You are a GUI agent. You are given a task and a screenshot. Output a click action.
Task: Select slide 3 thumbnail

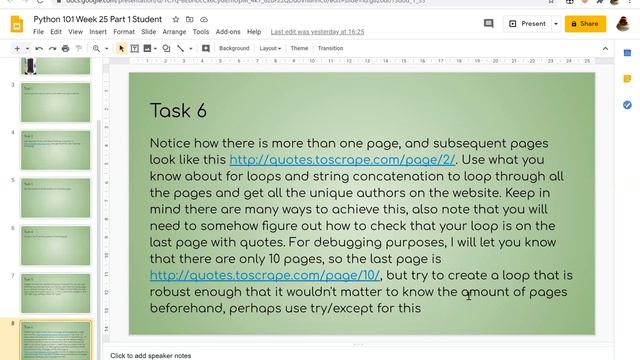[x=56, y=102]
